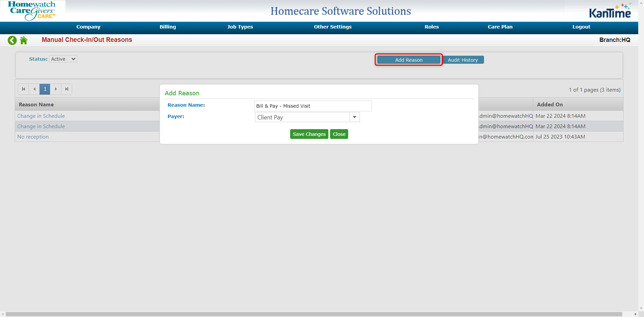644x317 pixels.
Task: Click the green back arrow icon
Action: [x=12, y=40]
